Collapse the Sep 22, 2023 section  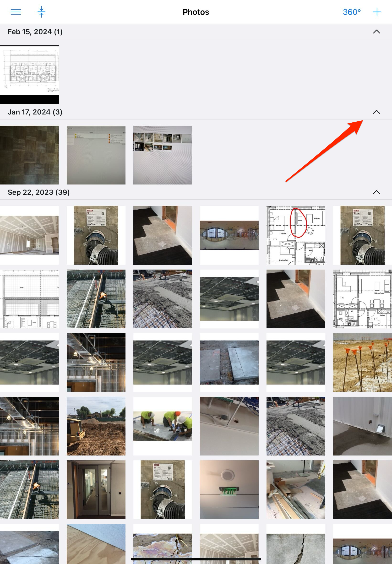[376, 192]
